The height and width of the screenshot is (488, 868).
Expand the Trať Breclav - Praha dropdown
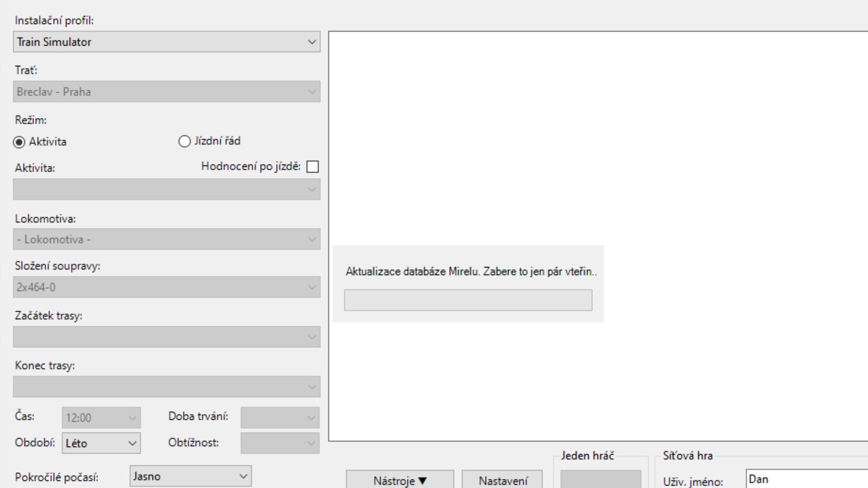pos(166,91)
